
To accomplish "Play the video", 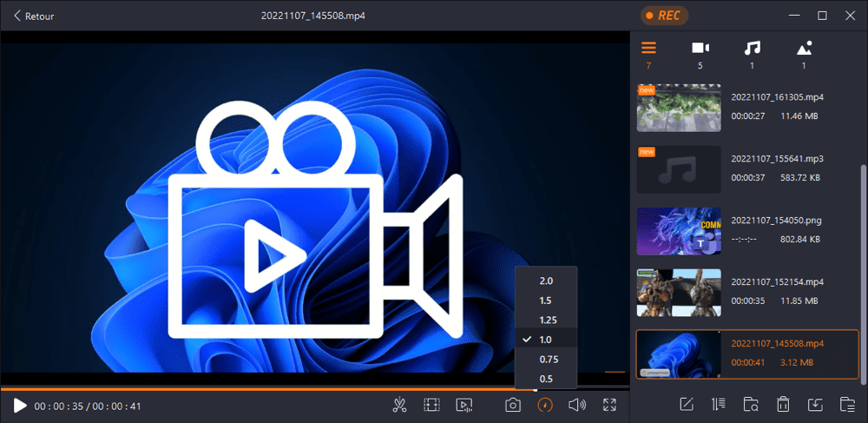I will pyautogui.click(x=20, y=406).
